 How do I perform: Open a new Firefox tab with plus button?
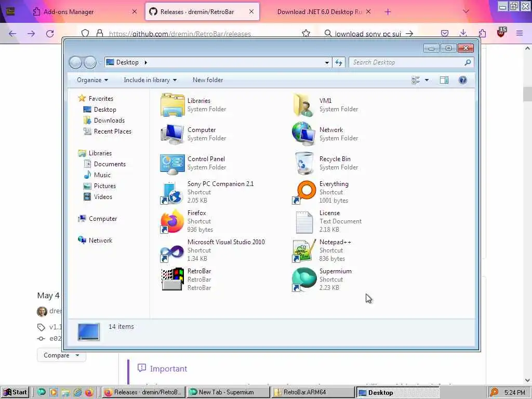388,12
